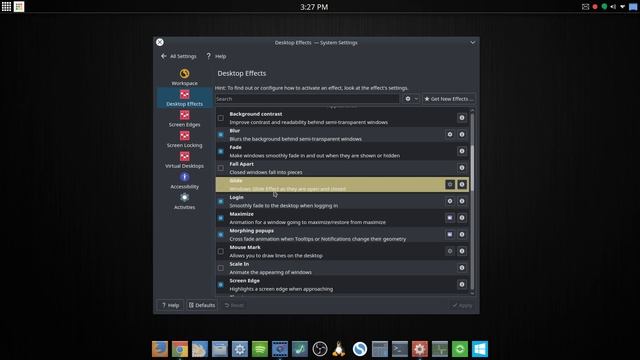This screenshot has width=640, height=360.
Task: Open Accessibility settings
Action: 184,181
